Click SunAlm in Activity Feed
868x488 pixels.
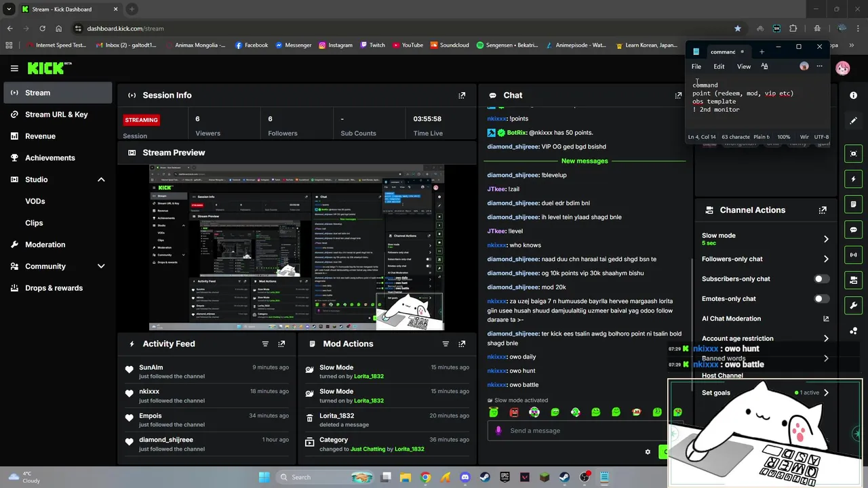pos(151,367)
